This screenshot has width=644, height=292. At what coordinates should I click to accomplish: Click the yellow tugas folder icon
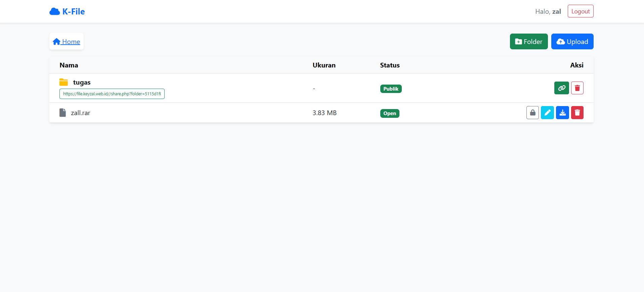[x=63, y=82]
